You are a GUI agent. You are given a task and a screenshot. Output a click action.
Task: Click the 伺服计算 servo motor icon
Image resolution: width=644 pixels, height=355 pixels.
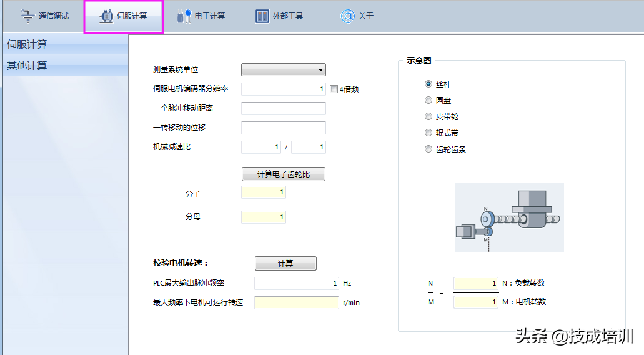coord(106,16)
